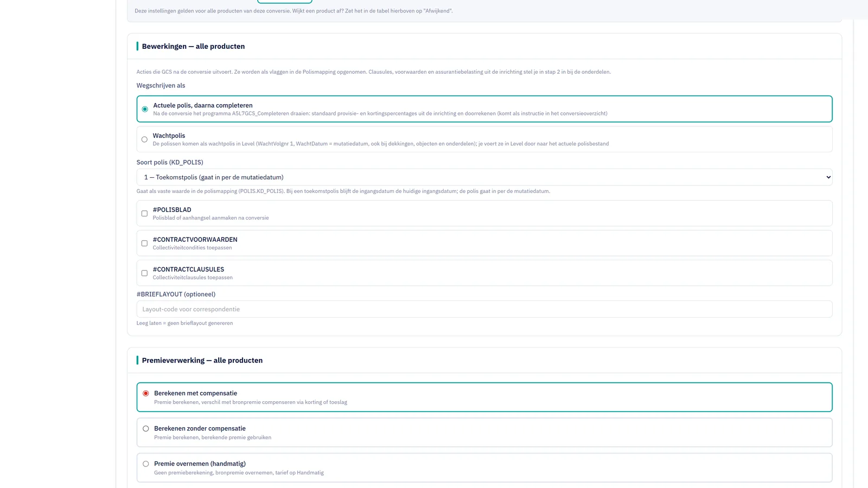Click 'Premie berekenen, berekende premie gebruiken' text

point(213,438)
